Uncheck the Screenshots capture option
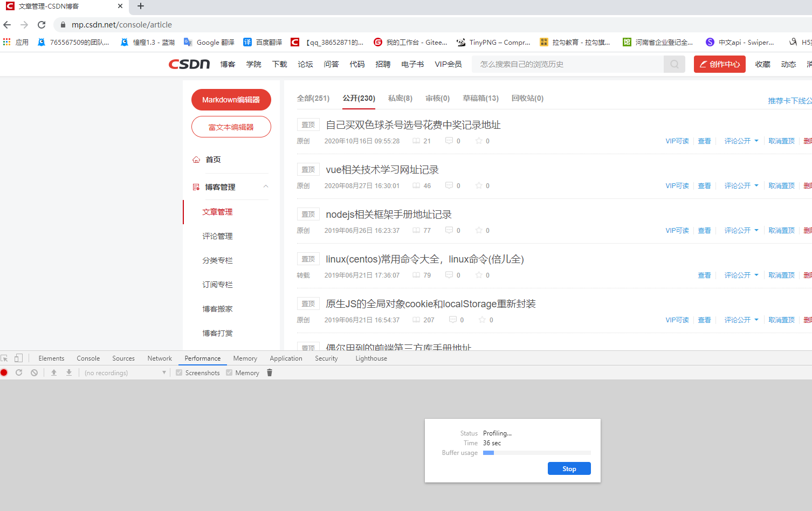 click(179, 372)
